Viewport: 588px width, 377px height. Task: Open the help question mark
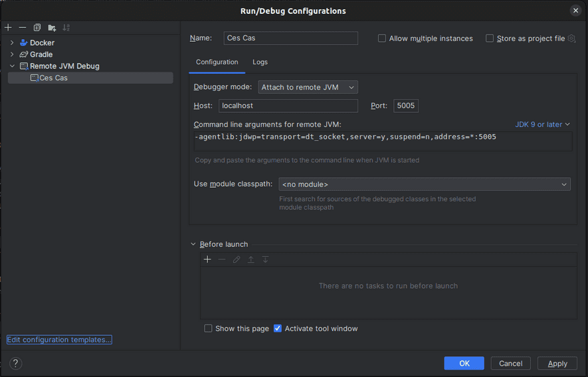[x=15, y=363]
